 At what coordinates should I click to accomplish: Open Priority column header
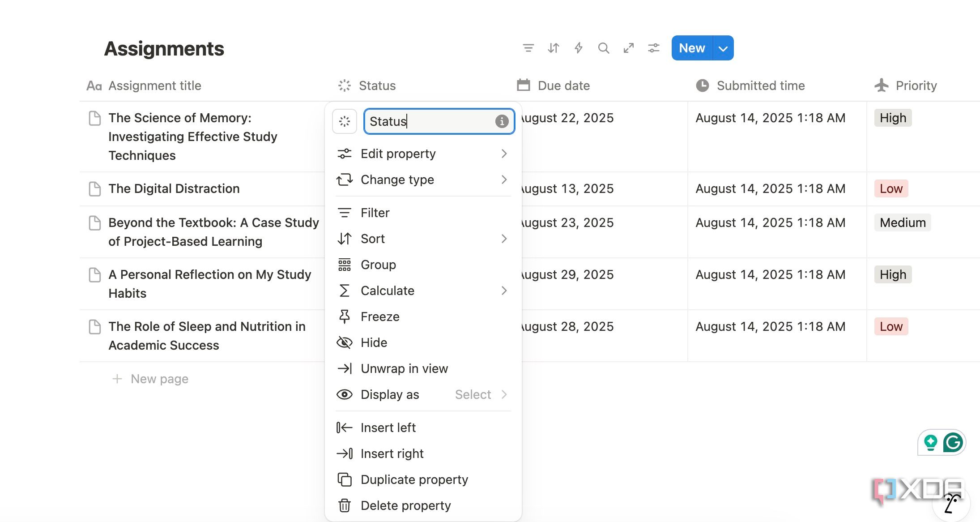[x=906, y=86]
